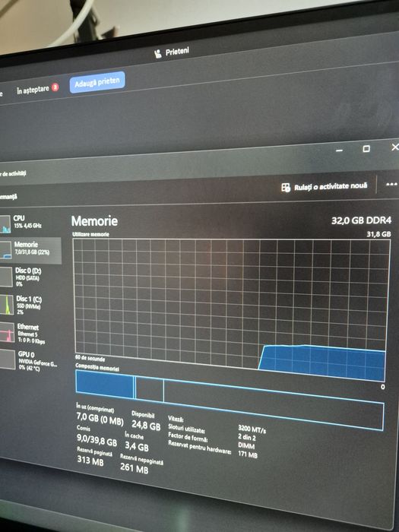This screenshot has height=532, width=399.
Task: Click the '60 de secunde' label
Action: coord(90,358)
